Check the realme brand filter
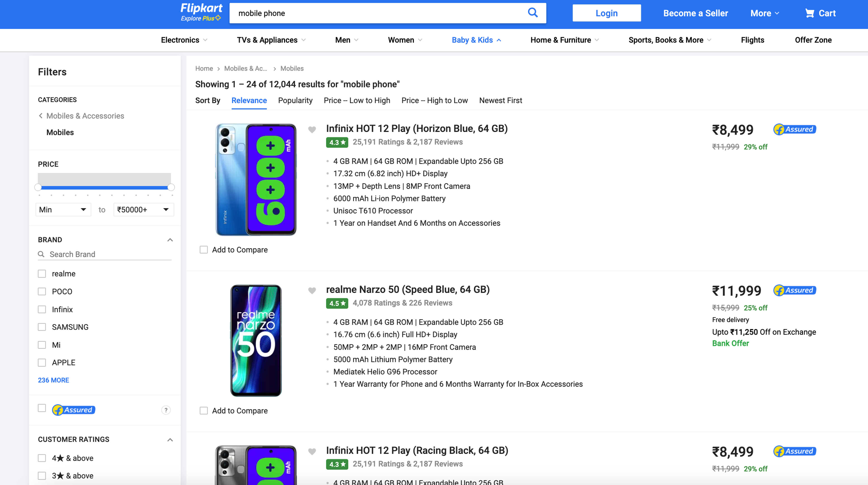The height and width of the screenshot is (485, 868). (x=42, y=273)
